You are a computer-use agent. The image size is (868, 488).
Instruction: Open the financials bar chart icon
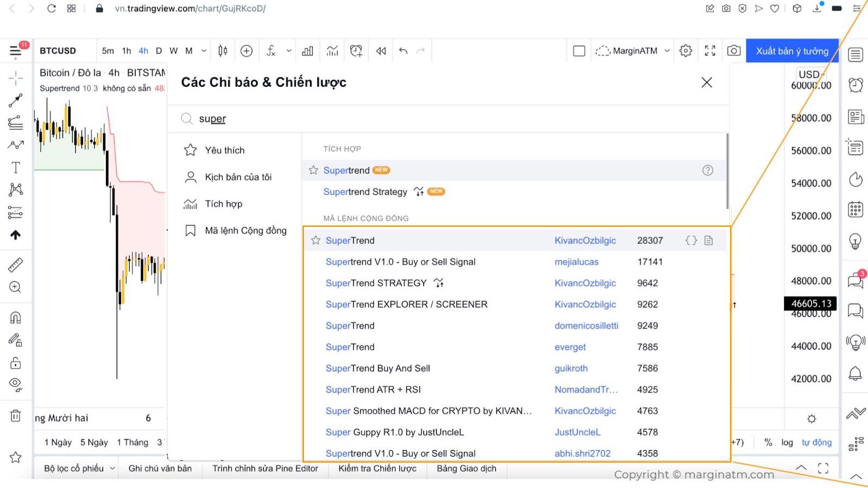(308, 51)
